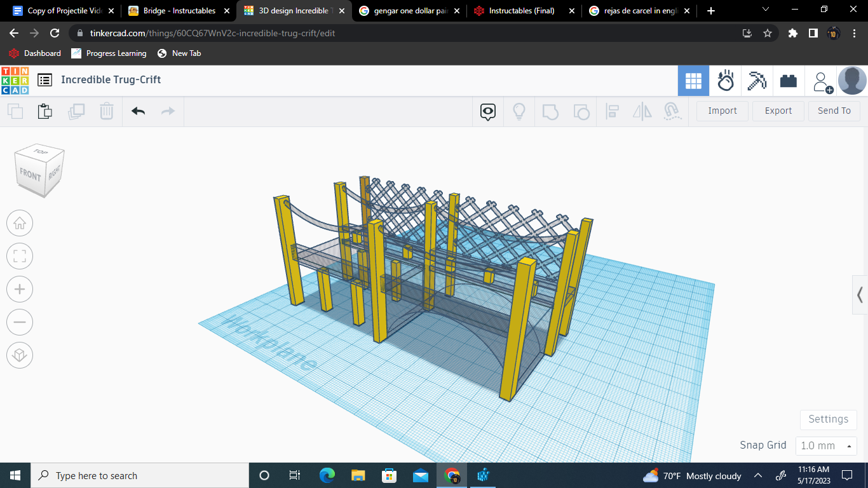Click the Import button
868x488 pixels.
click(722, 111)
